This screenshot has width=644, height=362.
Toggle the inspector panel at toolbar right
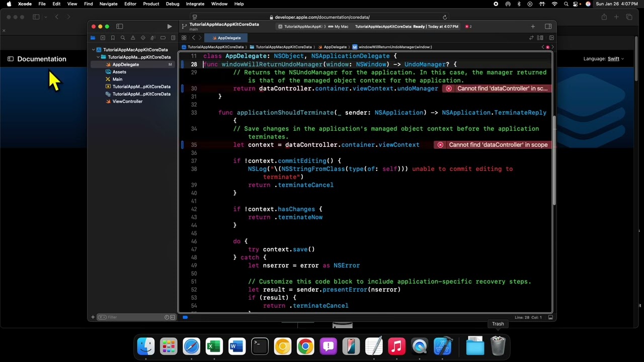tap(548, 26)
